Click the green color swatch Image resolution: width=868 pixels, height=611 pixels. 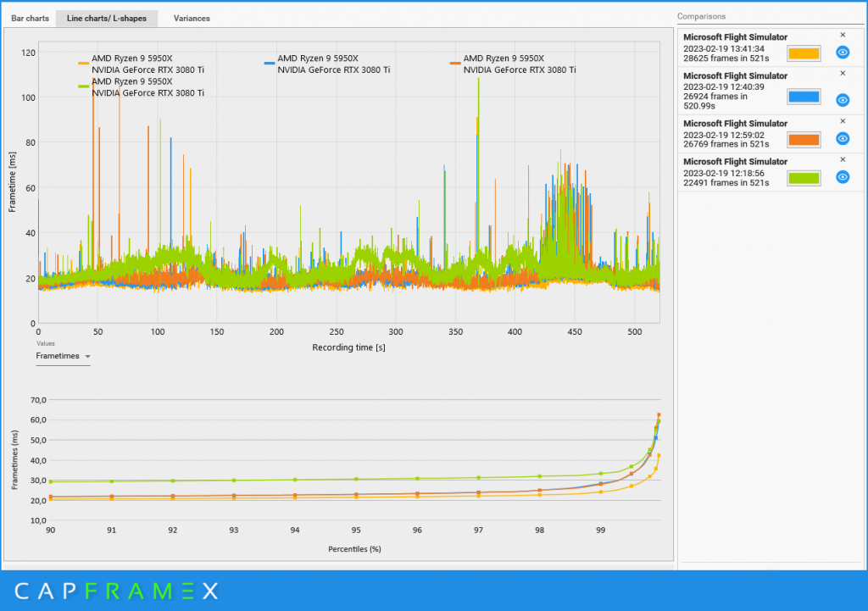pyautogui.click(x=804, y=178)
